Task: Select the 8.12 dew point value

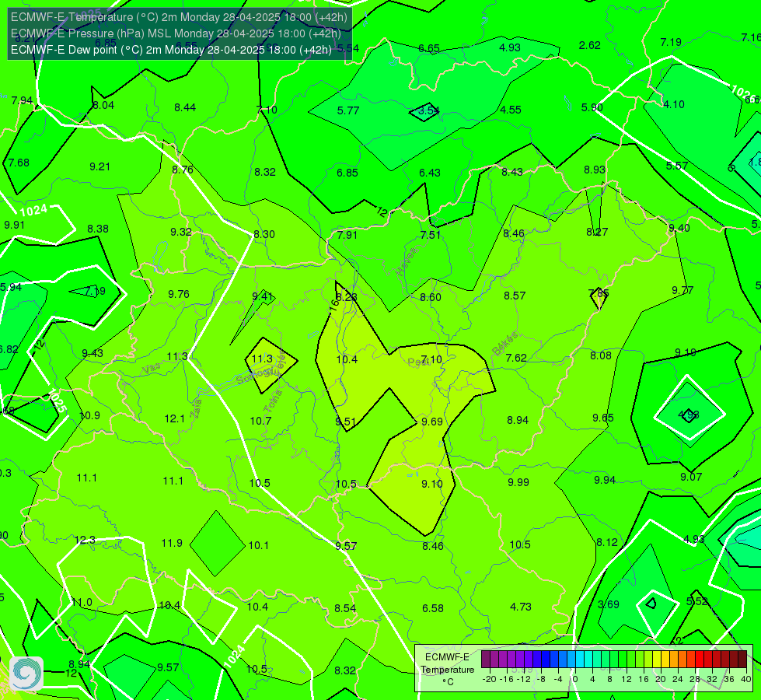Action: tap(607, 542)
